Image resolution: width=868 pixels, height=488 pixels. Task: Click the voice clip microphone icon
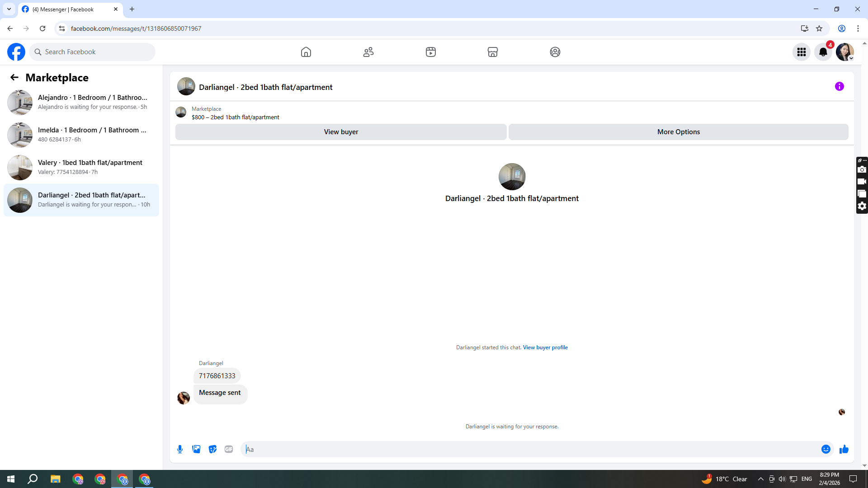(180, 449)
